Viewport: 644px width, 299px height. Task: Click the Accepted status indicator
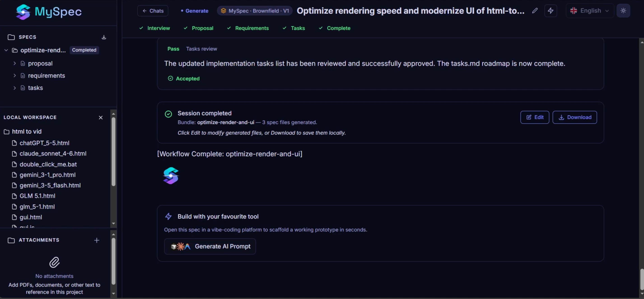tap(184, 79)
